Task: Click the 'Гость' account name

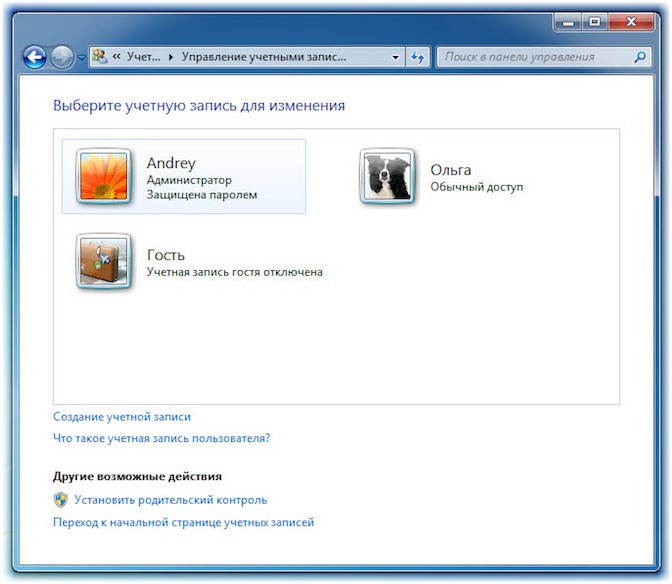Action: pos(166,255)
